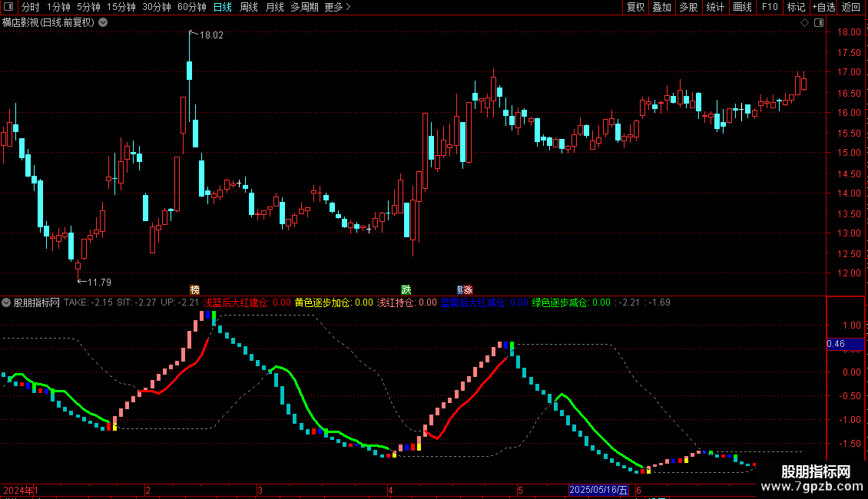Click the 财 event marker
The width and height of the screenshot is (868, 499).
click(460, 290)
